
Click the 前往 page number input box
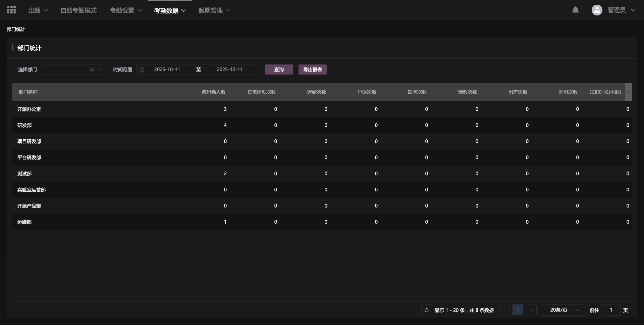(611, 310)
